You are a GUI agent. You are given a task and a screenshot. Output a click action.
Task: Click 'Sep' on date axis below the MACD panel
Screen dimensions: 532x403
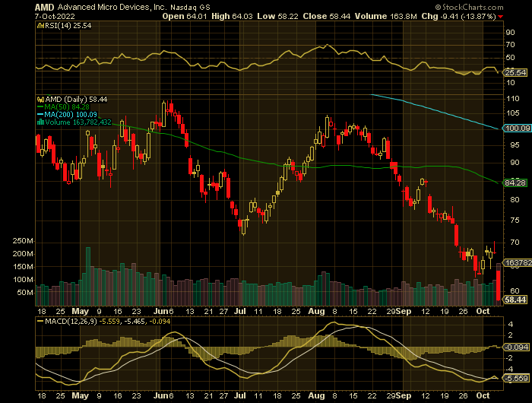pyautogui.click(x=404, y=395)
